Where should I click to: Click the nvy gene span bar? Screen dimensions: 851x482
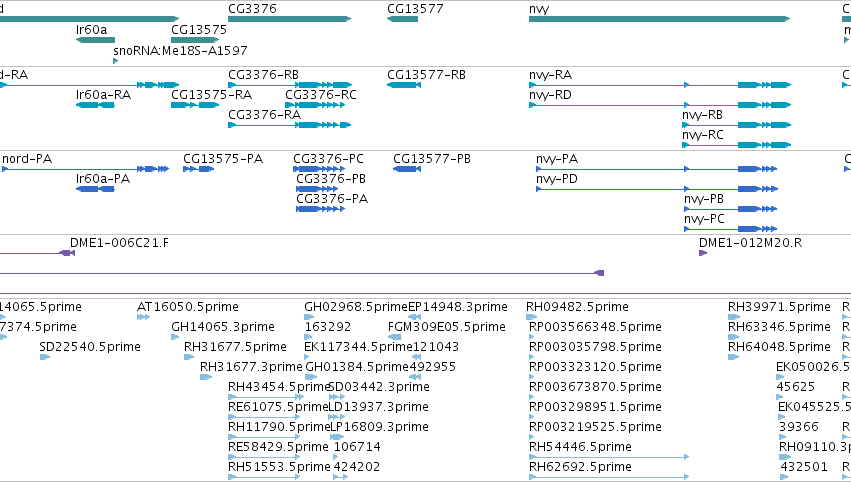point(659,19)
